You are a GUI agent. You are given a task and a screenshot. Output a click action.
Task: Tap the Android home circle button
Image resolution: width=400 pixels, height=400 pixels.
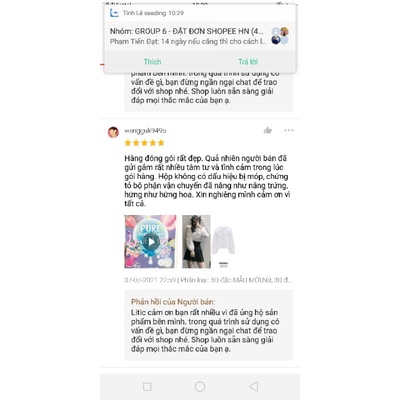(200, 387)
